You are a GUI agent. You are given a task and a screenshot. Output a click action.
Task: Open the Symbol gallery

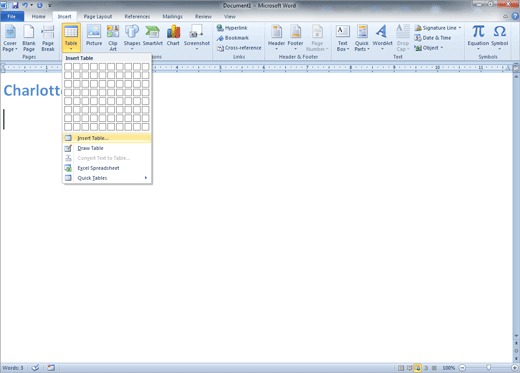click(499, 37)
